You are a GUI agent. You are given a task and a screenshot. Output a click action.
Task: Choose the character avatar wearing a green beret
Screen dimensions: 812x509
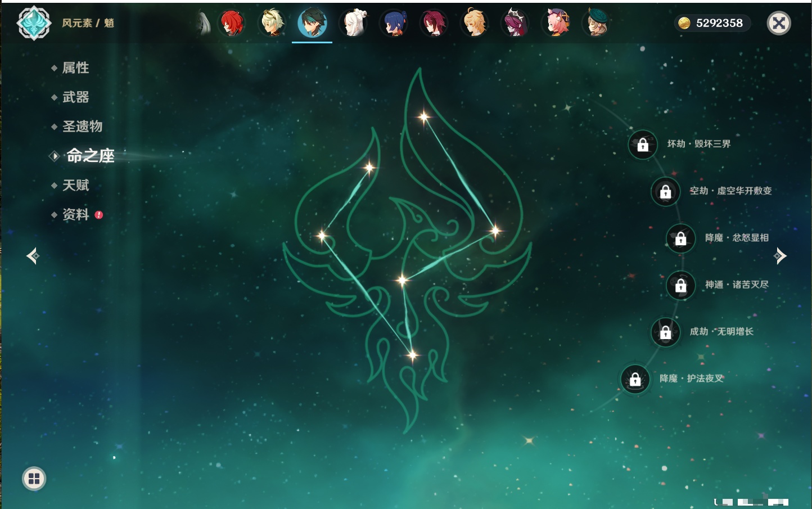(x=596, y=23)
